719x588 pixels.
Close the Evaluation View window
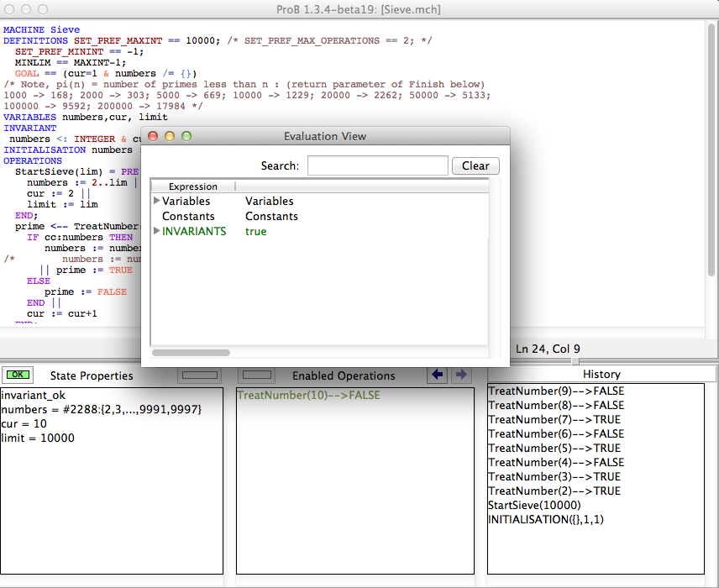153,136
